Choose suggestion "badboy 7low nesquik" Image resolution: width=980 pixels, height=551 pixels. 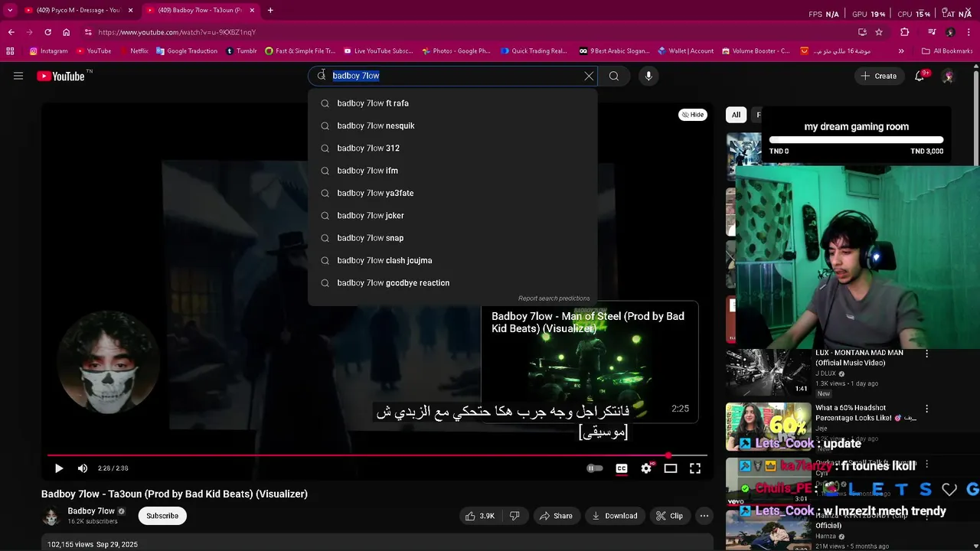pos(452,126)
